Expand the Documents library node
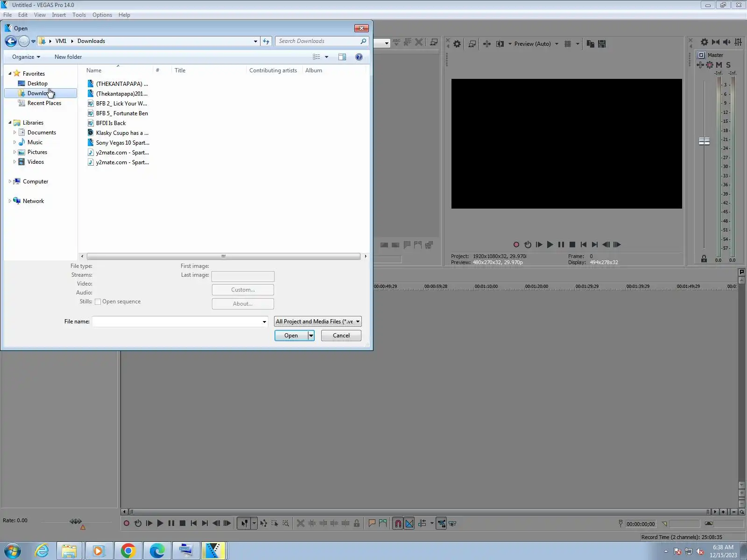747x560 pixels. tap(14, 133)
